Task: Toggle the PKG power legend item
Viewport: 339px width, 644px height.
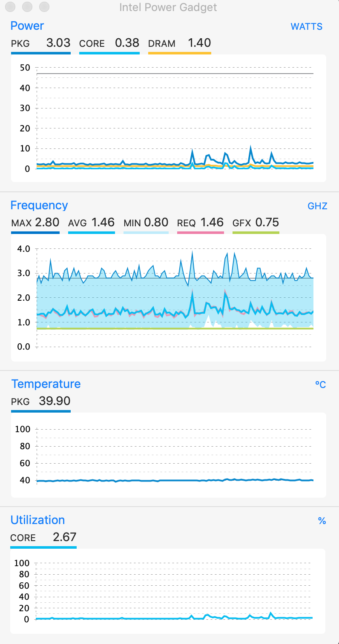Action: [x=40, y=43]
